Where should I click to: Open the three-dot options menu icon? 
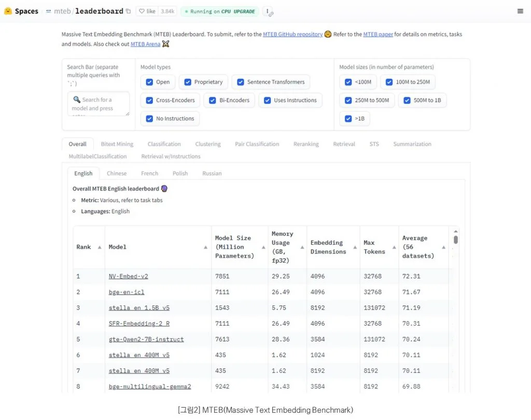267,11
